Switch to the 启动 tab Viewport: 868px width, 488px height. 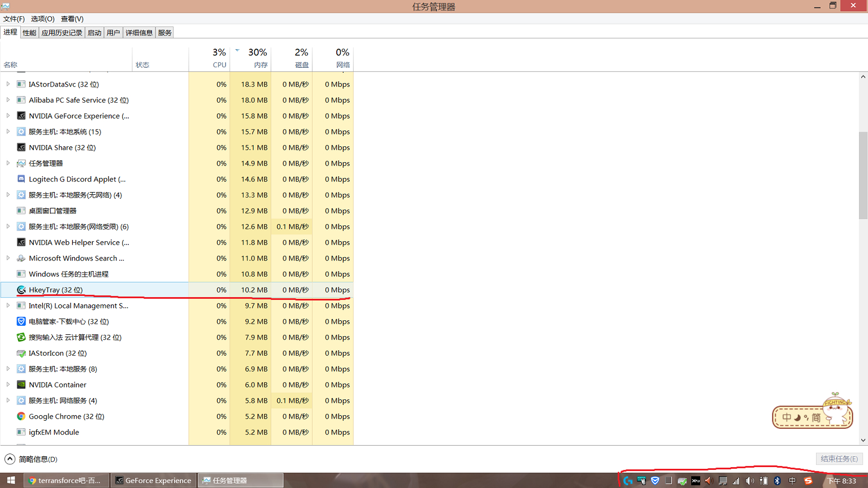tap(94, 33)
